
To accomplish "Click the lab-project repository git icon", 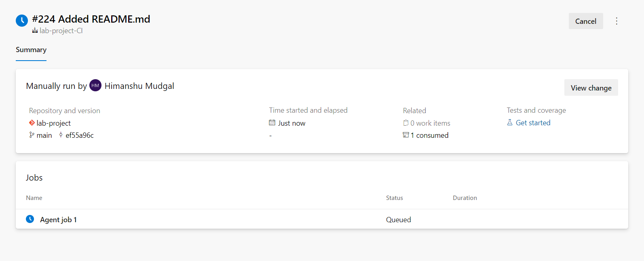I will click(x=32, y=123).
